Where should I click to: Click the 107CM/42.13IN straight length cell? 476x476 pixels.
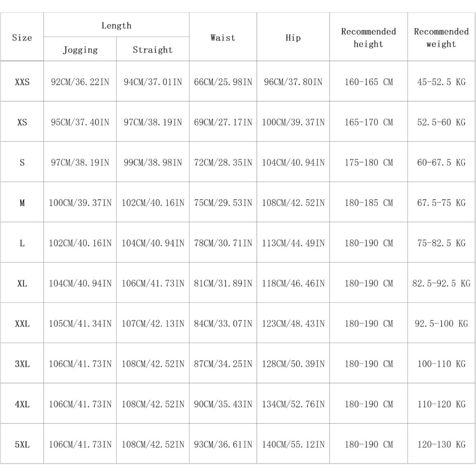(153, 324)
